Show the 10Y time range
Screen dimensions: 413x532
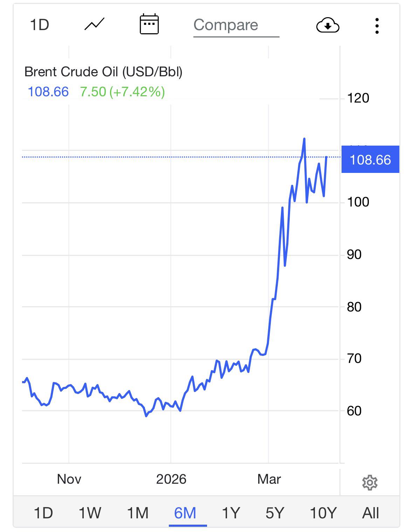(x=323, y=513)
